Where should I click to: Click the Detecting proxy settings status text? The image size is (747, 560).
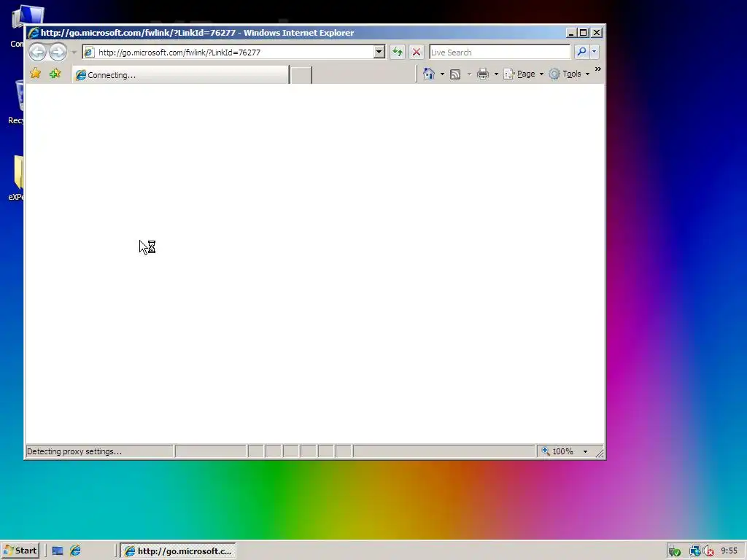74,451
